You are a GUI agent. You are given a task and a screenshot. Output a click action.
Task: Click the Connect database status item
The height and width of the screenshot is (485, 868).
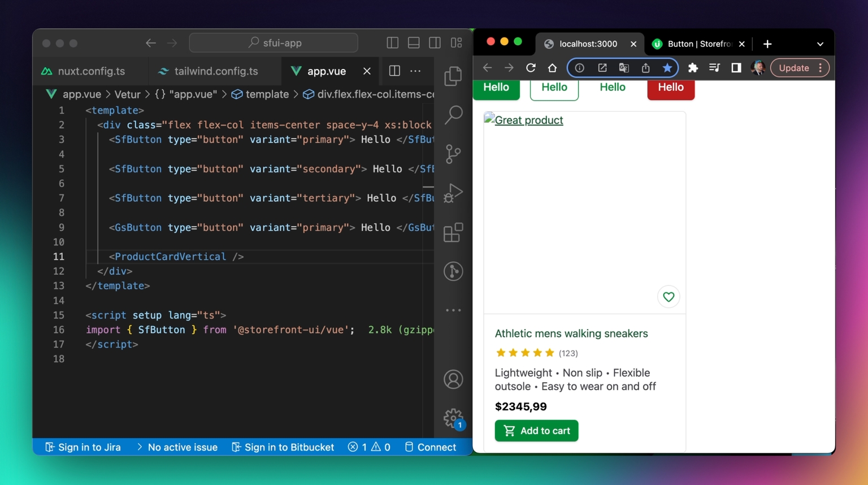(x=431, y=447)
